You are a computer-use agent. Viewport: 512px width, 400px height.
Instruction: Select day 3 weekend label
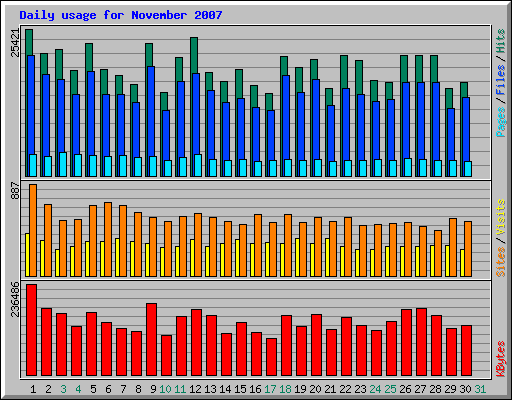click(x=63, y=389)
